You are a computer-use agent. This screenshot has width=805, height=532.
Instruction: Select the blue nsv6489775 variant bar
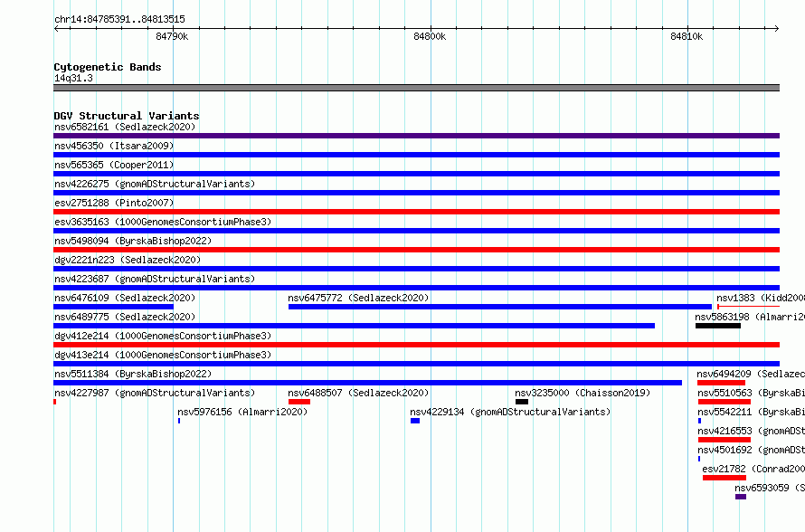pos(355,326)
